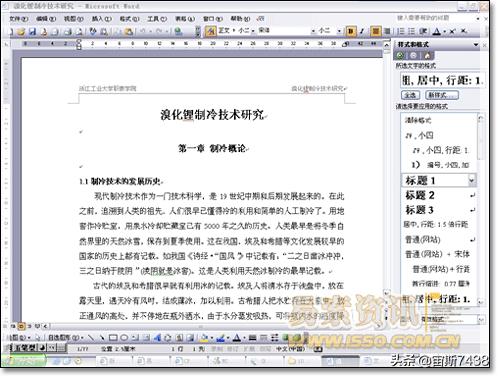
Task: Click the Print icon in the toolbar
Action: [x=68, y=32]
